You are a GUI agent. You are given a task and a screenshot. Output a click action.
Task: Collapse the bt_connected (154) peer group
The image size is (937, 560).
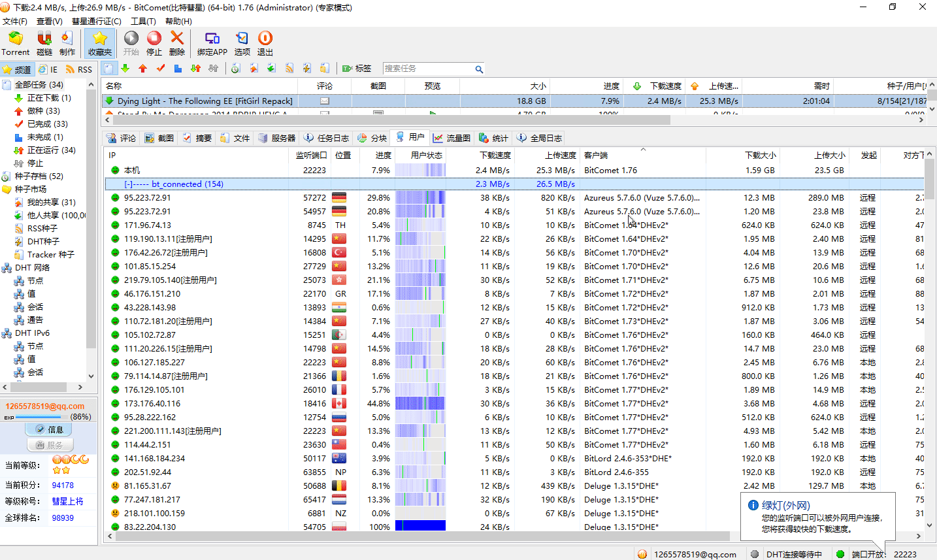pyautogui.click(x=129, y=184)
